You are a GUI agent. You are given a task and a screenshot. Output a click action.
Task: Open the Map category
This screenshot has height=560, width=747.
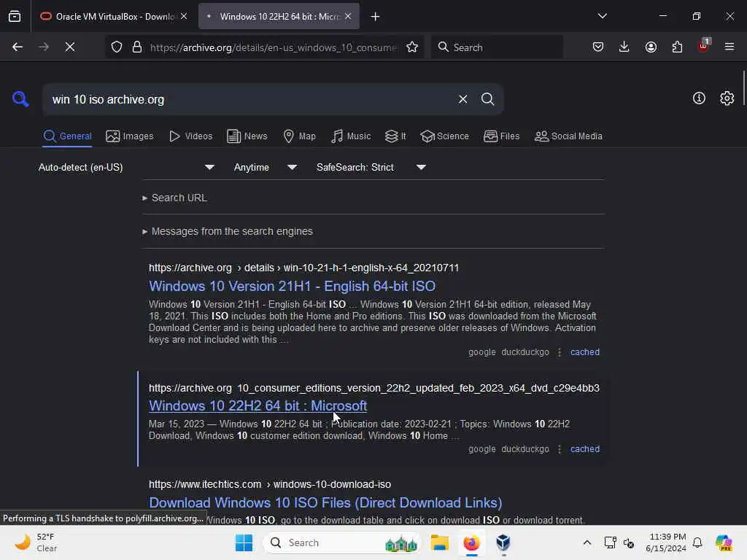[299, 136]
